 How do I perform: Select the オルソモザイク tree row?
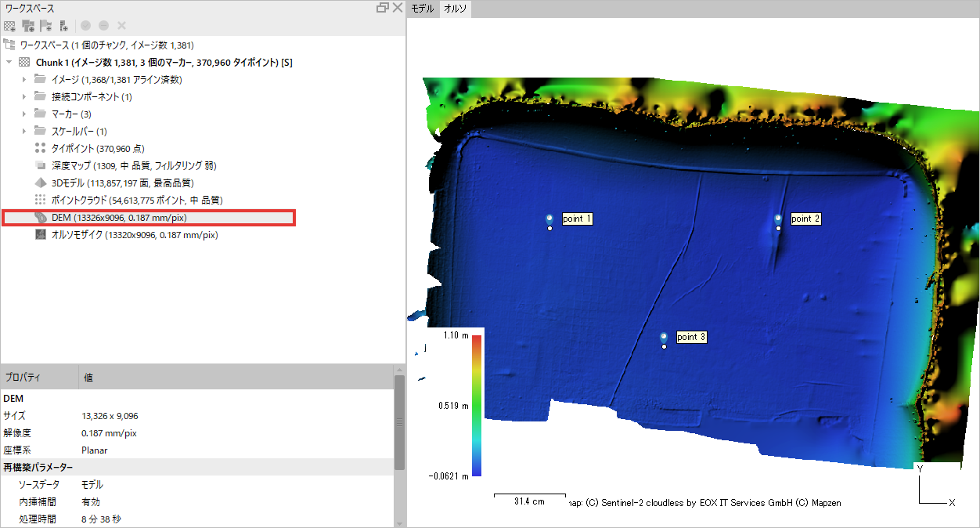click(202, 235)
